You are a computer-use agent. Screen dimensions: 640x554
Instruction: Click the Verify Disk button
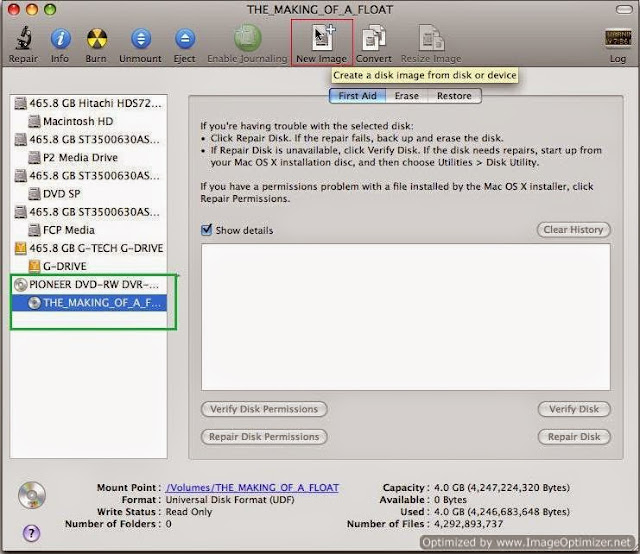(x=574, y=409)
